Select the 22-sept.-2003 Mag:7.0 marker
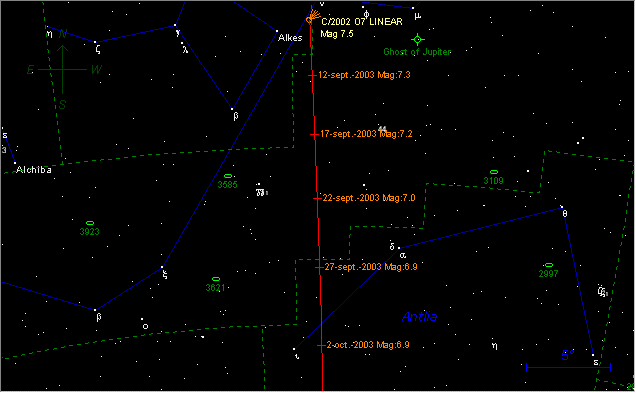 [317, 198]
